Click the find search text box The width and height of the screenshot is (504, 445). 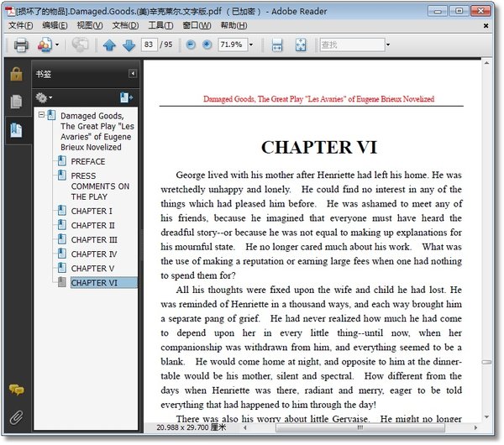352,44
